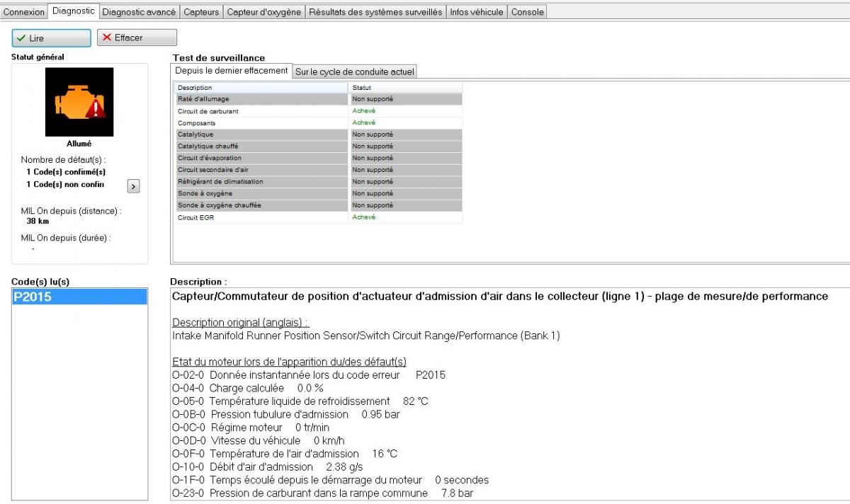Open the Console tab
The width and height of the screenshot is (850, 504).
[528, 12]
